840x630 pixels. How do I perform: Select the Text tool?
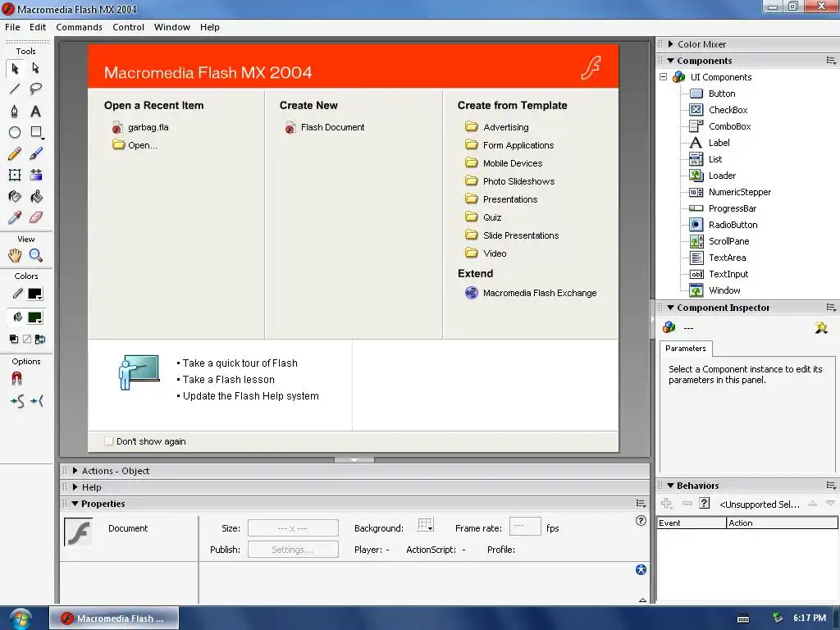click(36, 111)
